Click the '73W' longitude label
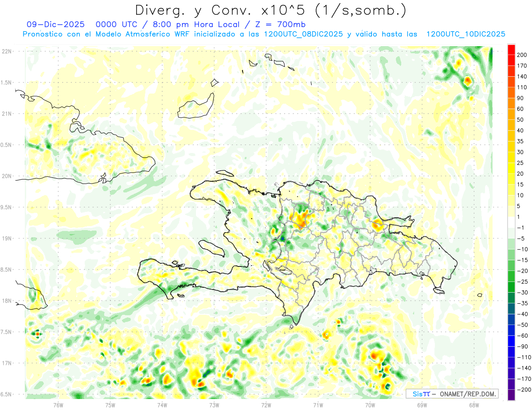The height and width of the screenshot is (411, 532). pyautogui.click(x=214, y=405)
